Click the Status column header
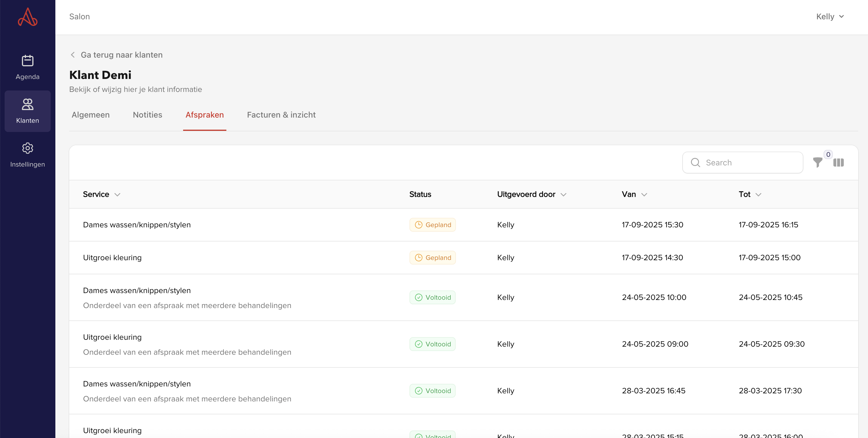The image size is (868, 438). coord(420,194)
